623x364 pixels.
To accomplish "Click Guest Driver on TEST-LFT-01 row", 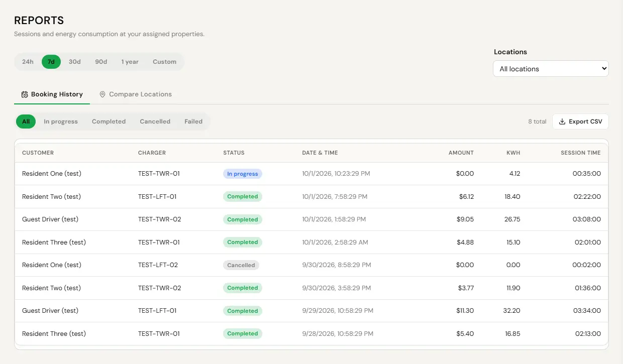I will [x=50, y=311].
